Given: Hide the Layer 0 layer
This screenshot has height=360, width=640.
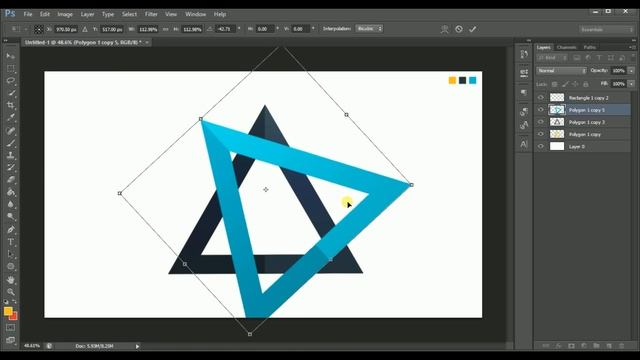Looking at the screenshot, I should pyautogui.click(x=541, y=146).
